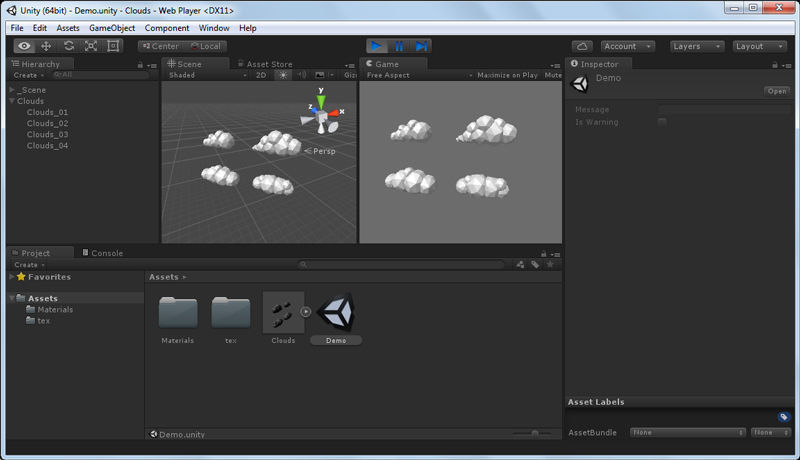Click the Project search field
Image resolution: width=800 pixels, height=460 pixels.
pos(402,265)
